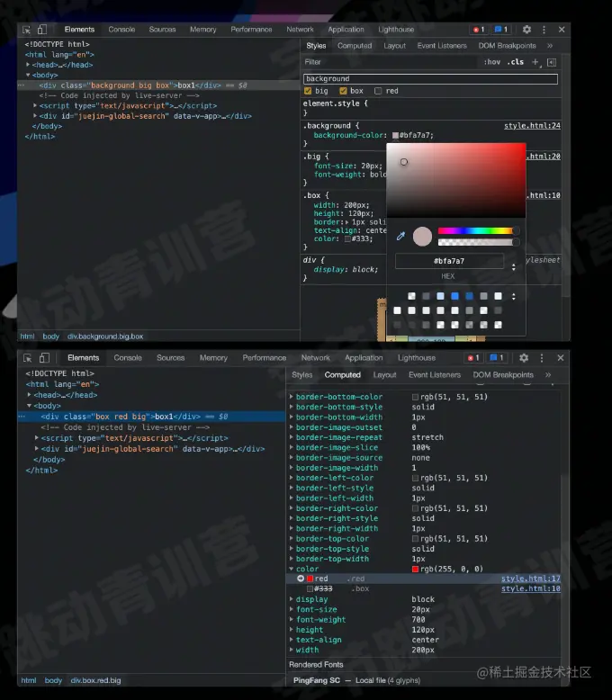Viewport: 612px width, 700px height.
Task: Open Network tab in upper DevTools
Action: (300, 30)
